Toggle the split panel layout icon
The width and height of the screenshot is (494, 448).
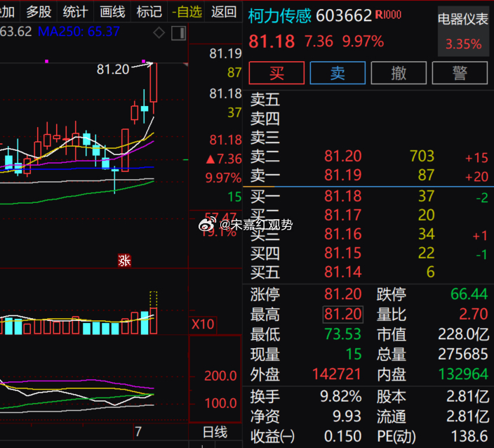coord(179,33)
